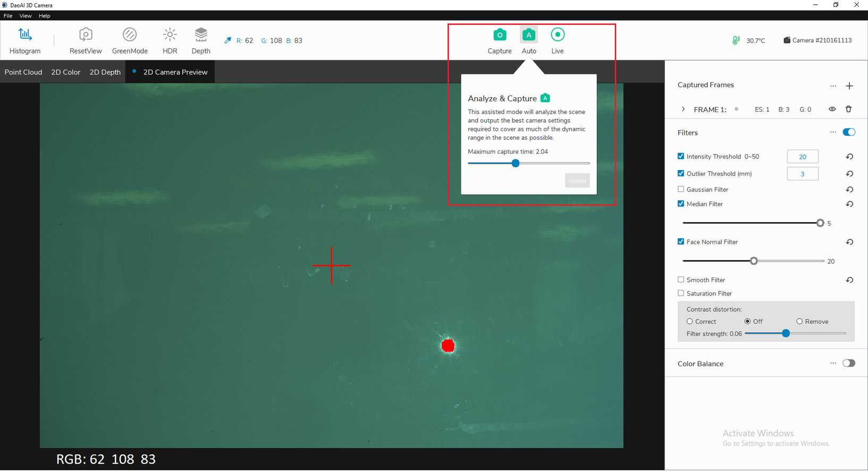Select the Depth tool

[201, 40]
